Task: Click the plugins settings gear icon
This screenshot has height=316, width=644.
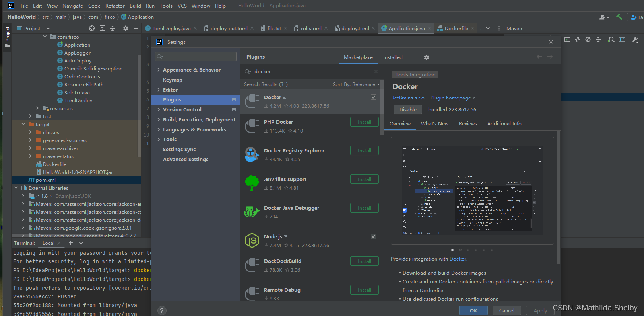Action: point(427,57)
